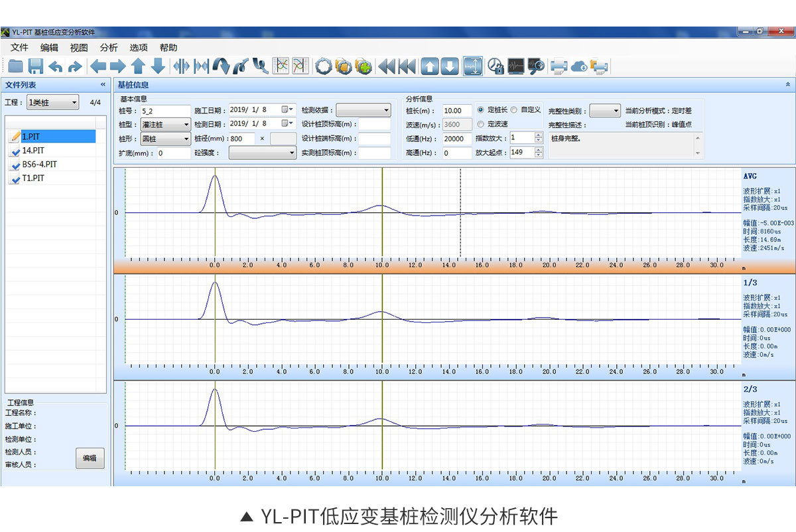Open the 检测日期 calendar dropdown

287,123
